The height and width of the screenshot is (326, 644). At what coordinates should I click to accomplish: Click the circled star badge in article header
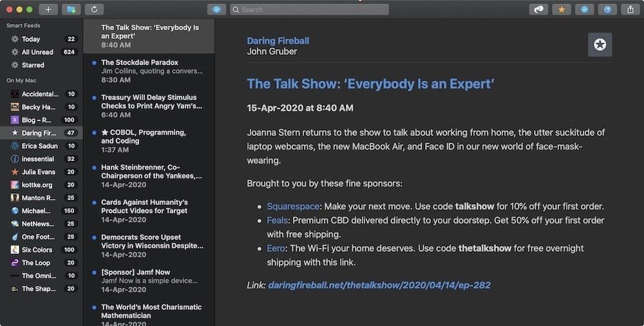[x=600, y=44]
